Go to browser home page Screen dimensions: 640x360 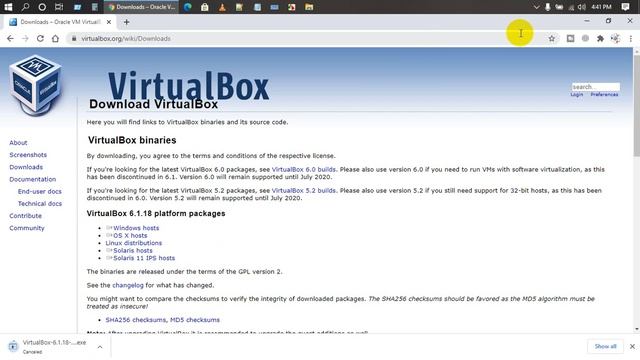coord(56,38)
